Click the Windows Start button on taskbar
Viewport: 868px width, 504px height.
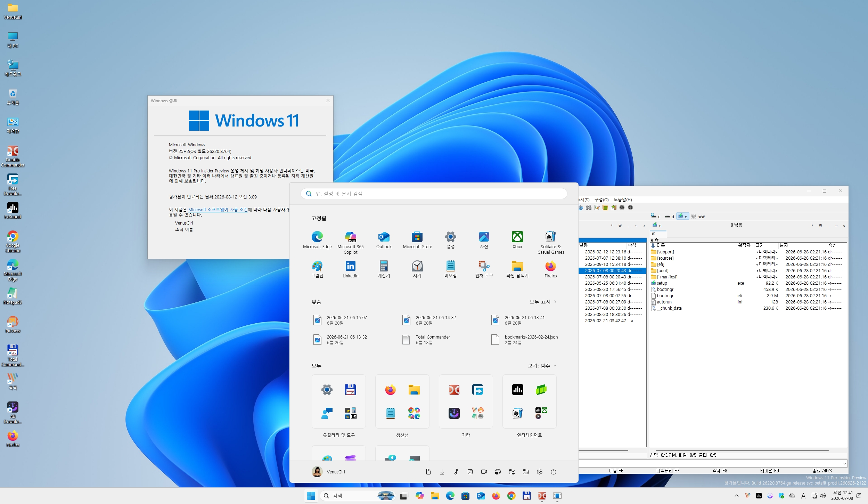coord(311,496)
